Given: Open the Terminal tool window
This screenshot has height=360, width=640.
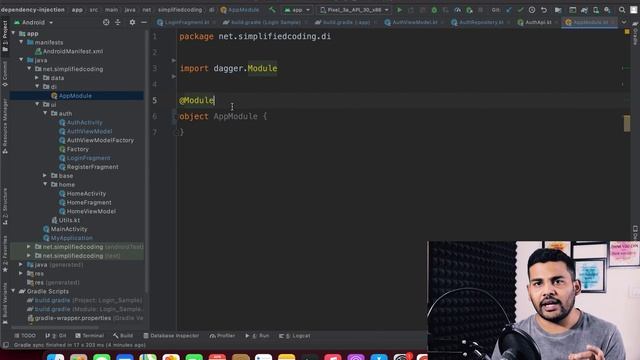Looking at the screenshot, I should tap(90, 336).
